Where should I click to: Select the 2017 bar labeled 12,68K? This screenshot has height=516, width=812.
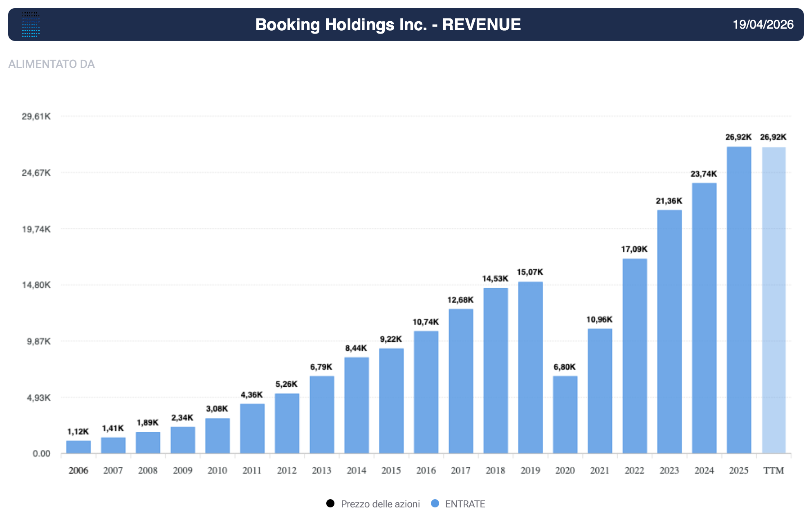[x=461, y=381]
